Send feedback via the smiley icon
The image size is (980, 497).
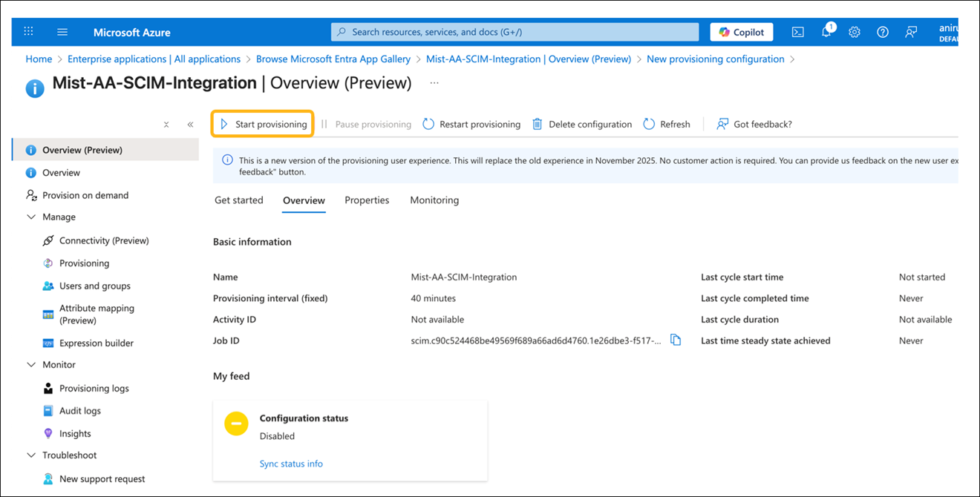pyautogui.click(x=911, y=32)
